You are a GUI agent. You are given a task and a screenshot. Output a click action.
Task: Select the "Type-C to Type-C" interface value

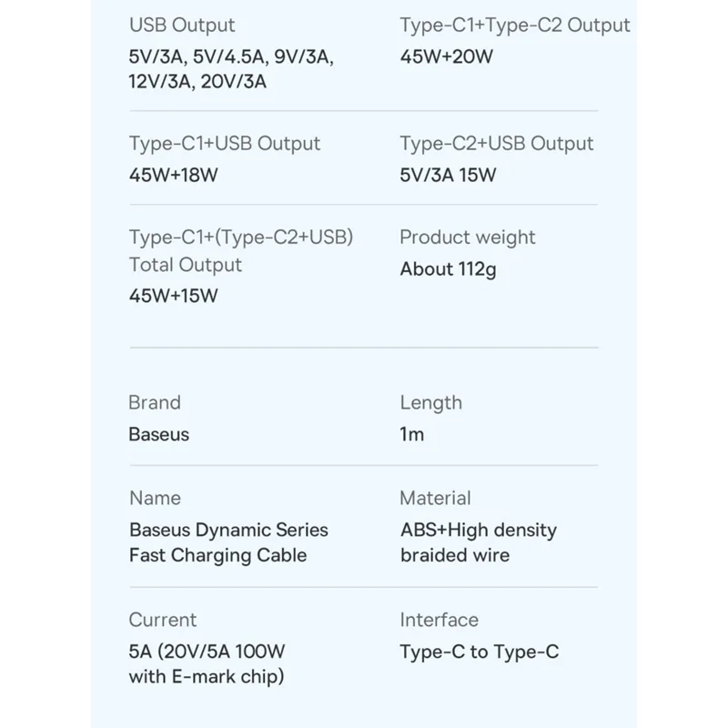480,652
